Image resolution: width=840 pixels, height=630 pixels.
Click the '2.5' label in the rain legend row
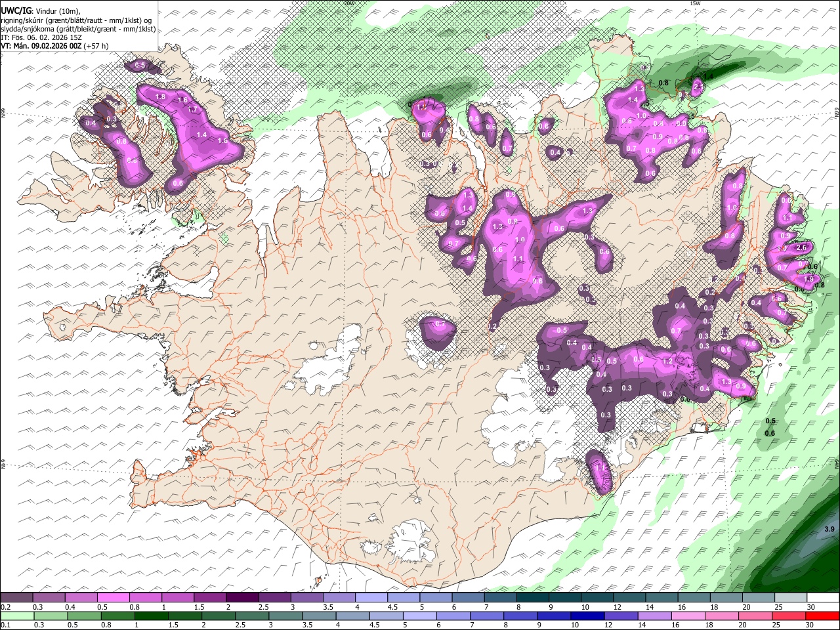coord(240,625)
